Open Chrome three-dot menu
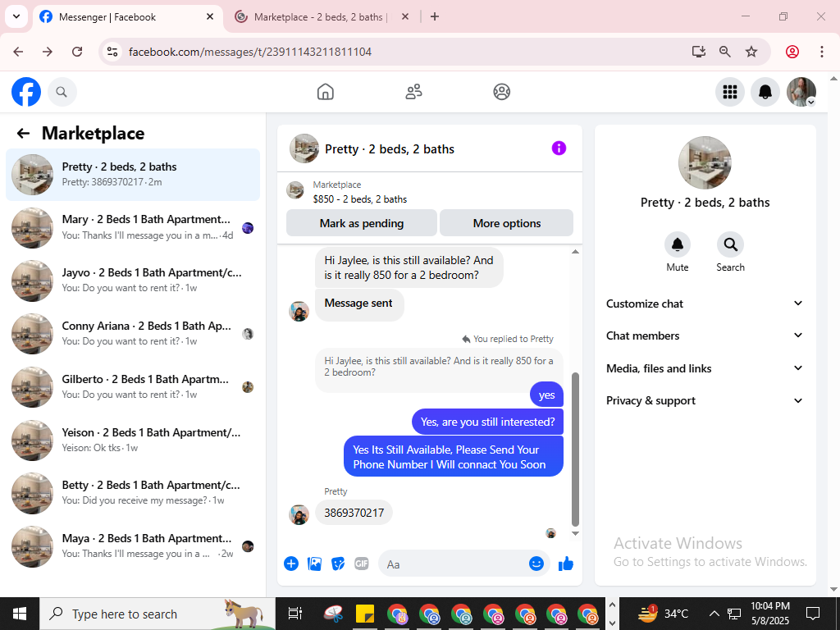Viewport: 840px width, 630px height. point(822,52)
